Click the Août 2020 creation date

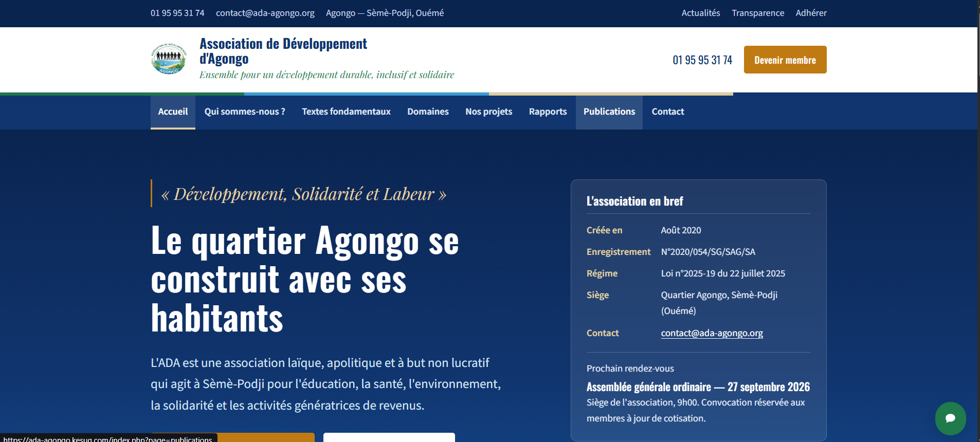click(x=681, y=230)
